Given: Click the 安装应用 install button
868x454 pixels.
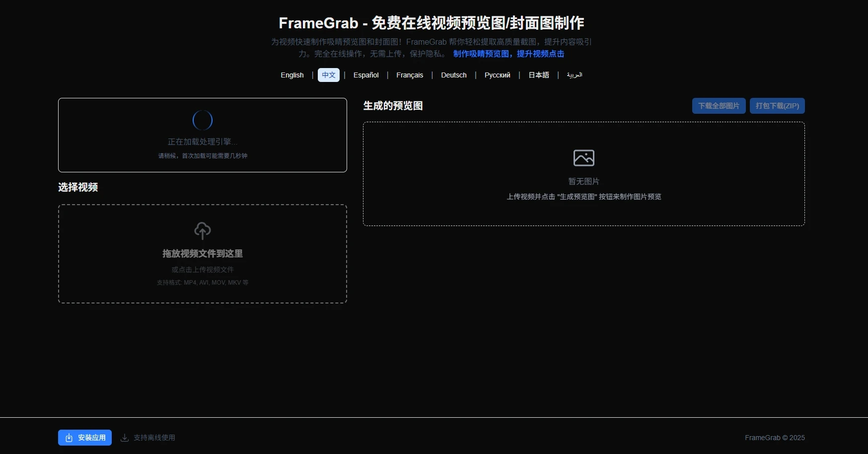Looking at the screenshot, I should point(85,438).
